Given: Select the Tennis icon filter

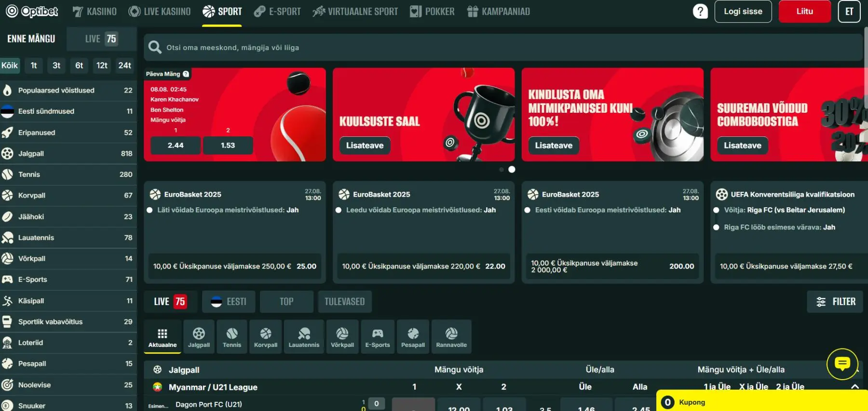Looking at the screenshot, I should pos(232,336).
